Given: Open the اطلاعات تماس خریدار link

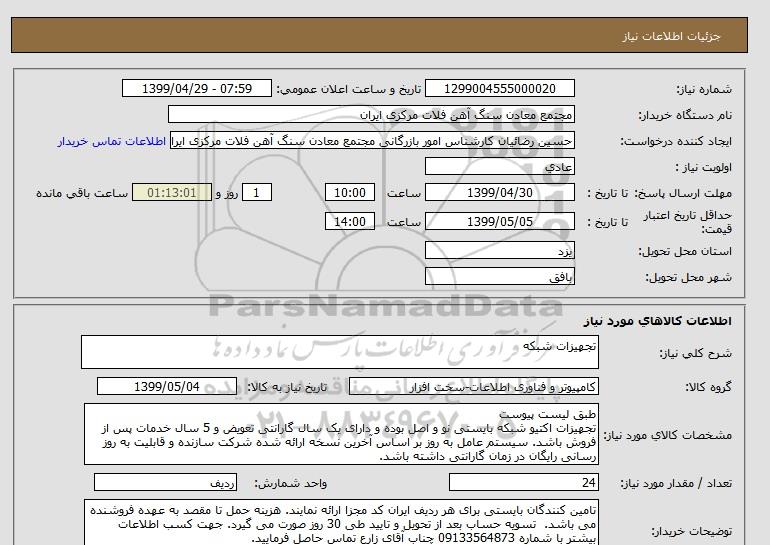Looking at the screenshot, I should point(111,141).
